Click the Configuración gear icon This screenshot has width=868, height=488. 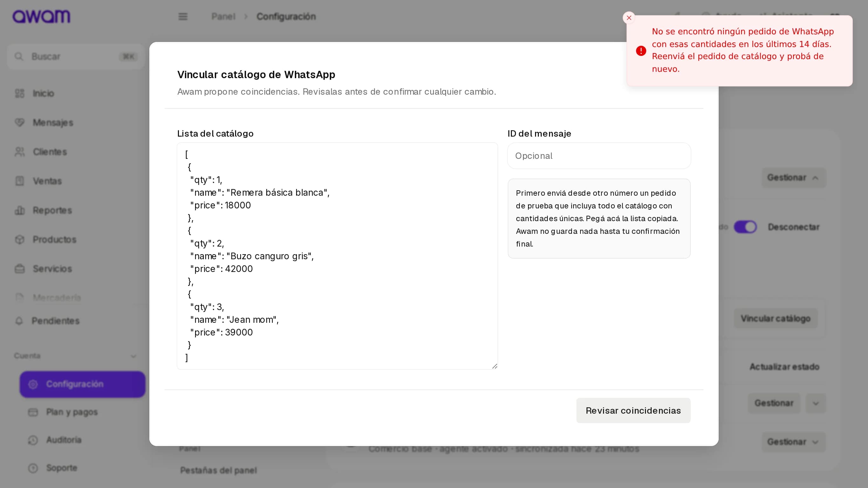point(33,384)
